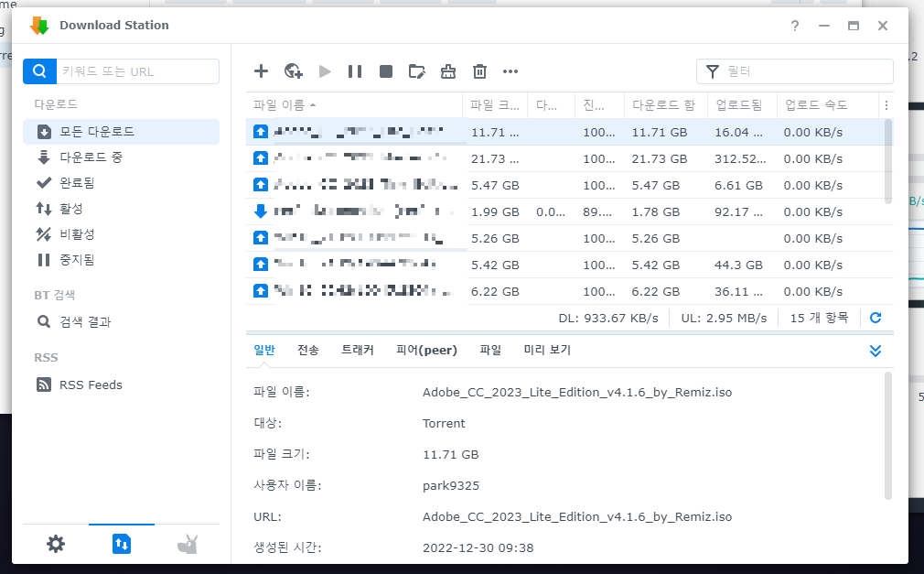Open the help question mark
This screenshot has height=574, width=924.
[795, 26]
